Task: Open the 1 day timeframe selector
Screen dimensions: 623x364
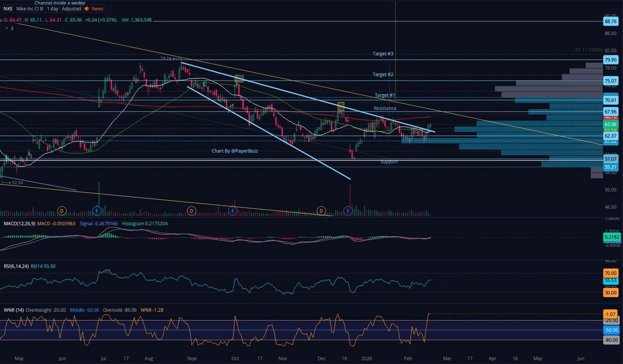Action: point(52,9)
